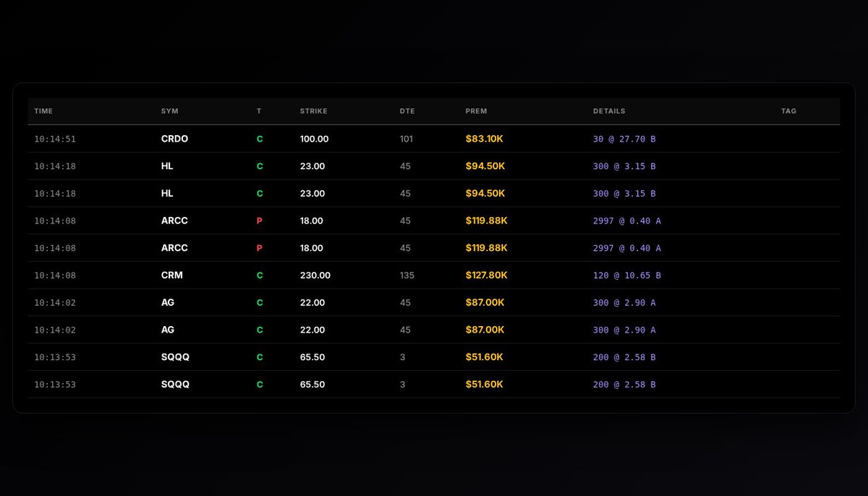Click the green C in the CRDO row

260,139
